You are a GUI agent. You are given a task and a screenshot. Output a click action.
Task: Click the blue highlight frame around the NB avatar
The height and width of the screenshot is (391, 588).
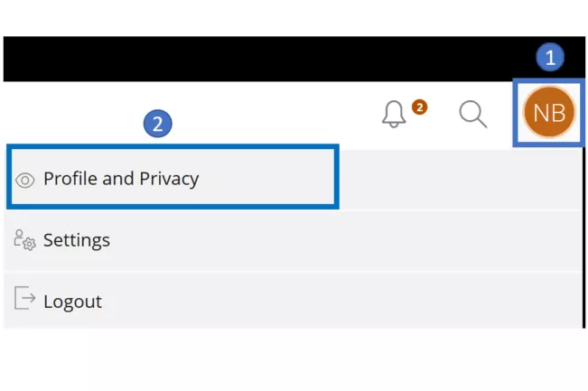point(517,114)
